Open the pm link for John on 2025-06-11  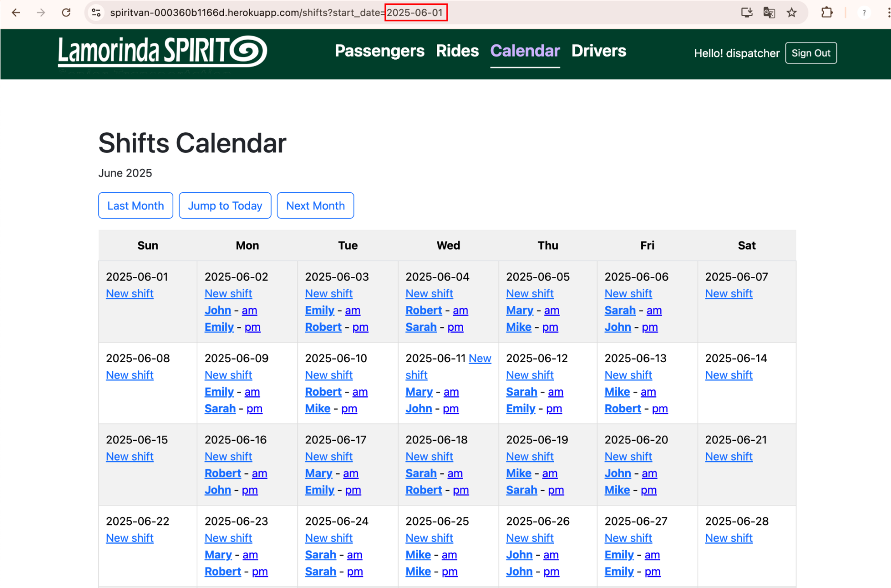451,409
